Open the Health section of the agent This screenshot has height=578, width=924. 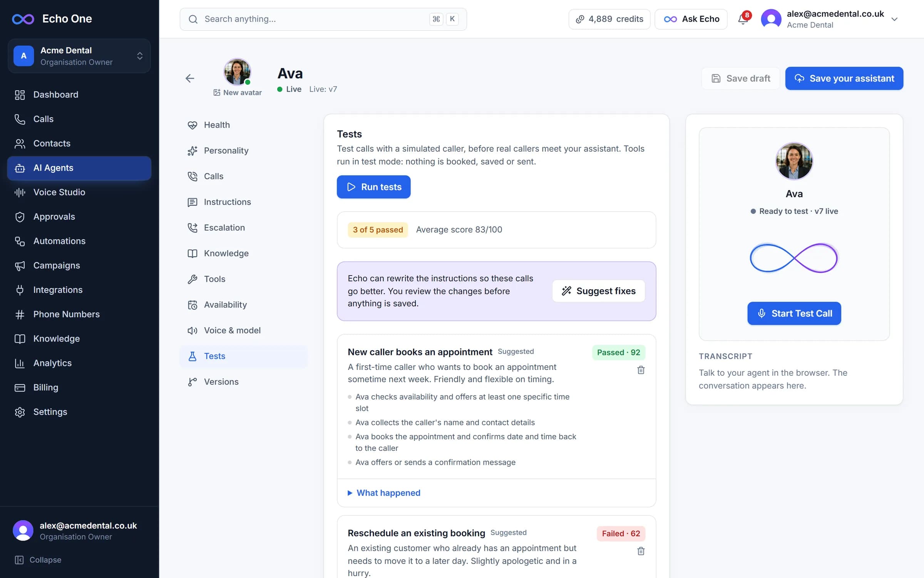pos(243,125)
